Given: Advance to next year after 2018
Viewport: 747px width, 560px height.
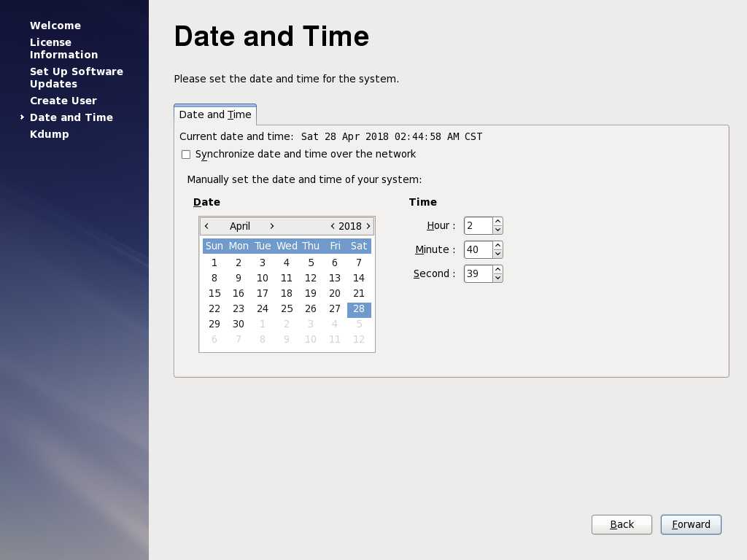Looking at the screenshot, I should point(368,226).
